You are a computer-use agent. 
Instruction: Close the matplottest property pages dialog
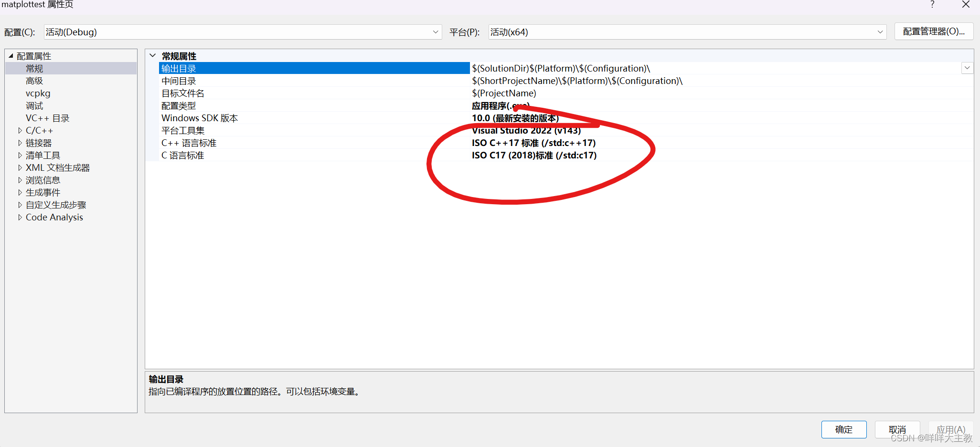966,4
